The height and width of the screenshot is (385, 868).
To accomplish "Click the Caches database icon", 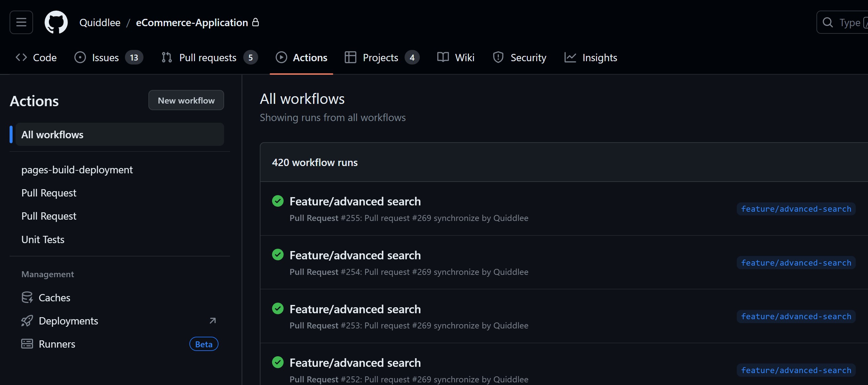I will 27,297.
